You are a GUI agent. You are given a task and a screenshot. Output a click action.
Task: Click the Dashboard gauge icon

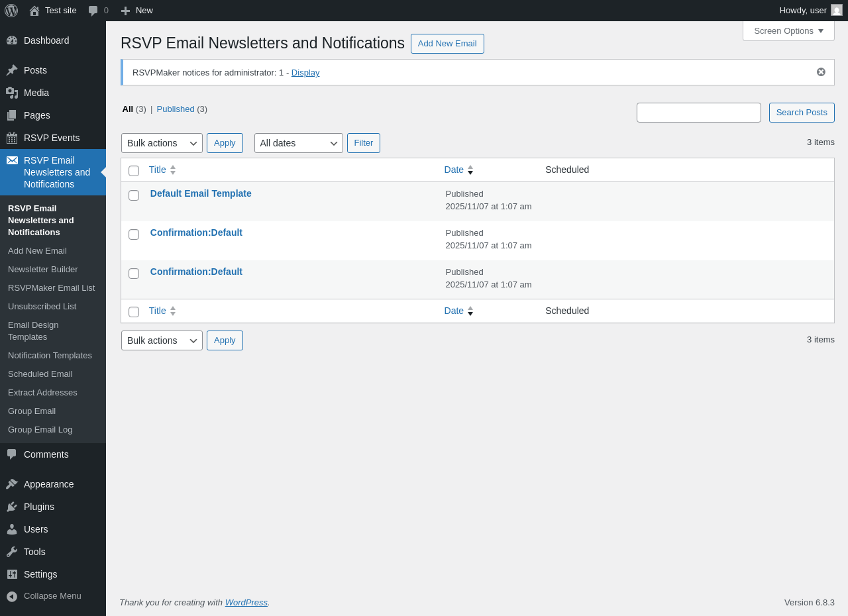click(12, 40)
